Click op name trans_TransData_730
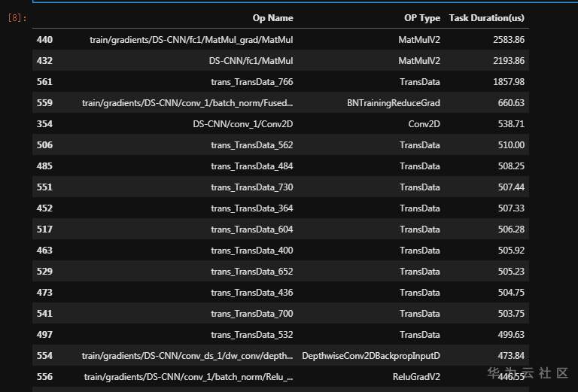Image resolution: width=578 pixels, height=392 pixels. (x=252, y=187)
